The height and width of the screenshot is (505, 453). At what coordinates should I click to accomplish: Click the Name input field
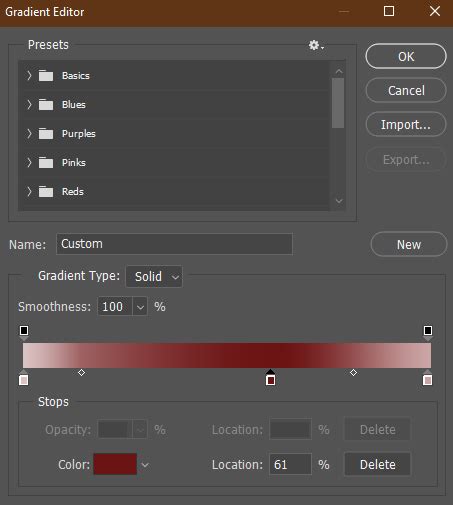(x=174, y=244)
